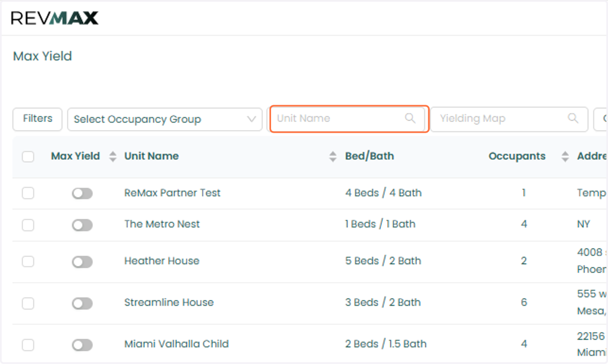
Task: Click the RevMax logo
Action: pyautogui.click(x=55, y=19)
